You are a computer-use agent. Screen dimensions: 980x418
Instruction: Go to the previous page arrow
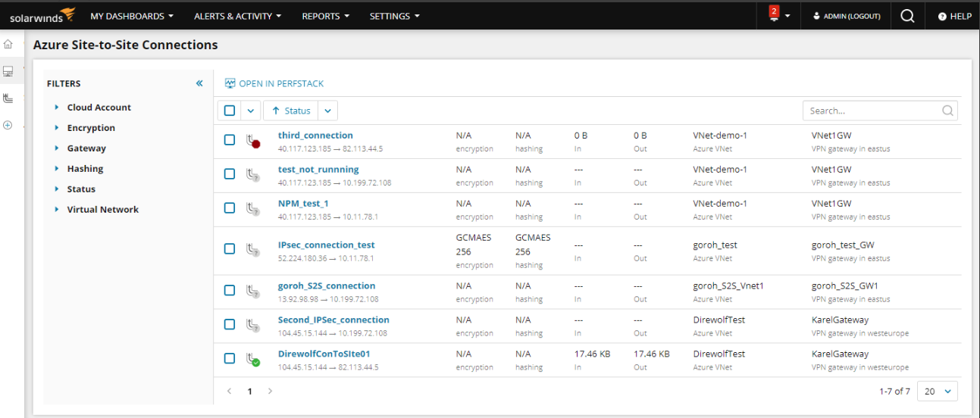point(230,391)
